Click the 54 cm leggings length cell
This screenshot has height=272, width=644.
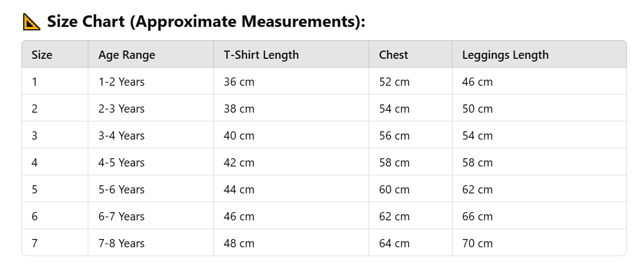(539, 136)
